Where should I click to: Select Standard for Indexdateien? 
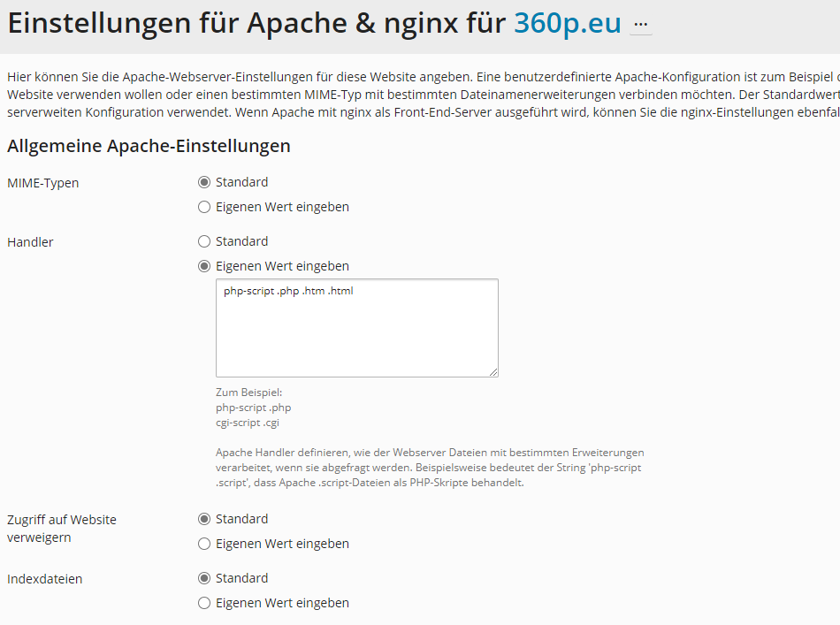click(x=204, y=578)
